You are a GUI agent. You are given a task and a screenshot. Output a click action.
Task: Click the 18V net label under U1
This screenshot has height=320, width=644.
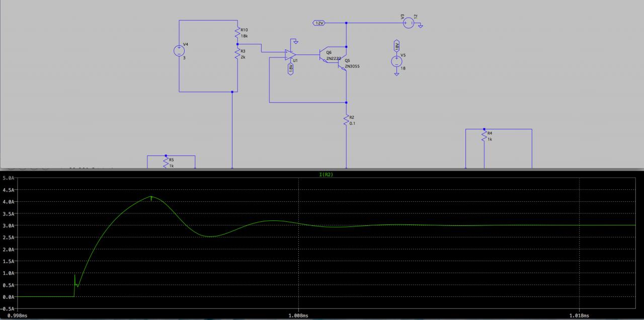click(x=290, y=68)
